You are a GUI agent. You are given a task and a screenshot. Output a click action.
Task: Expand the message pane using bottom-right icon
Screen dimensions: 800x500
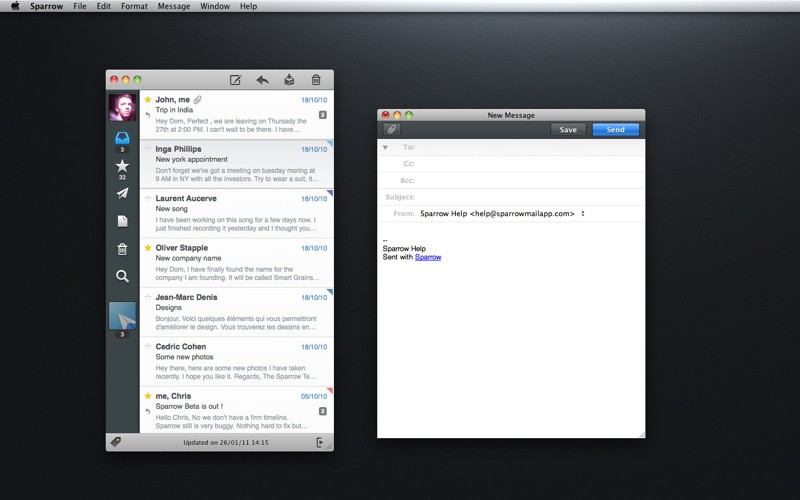coord(320,442)
